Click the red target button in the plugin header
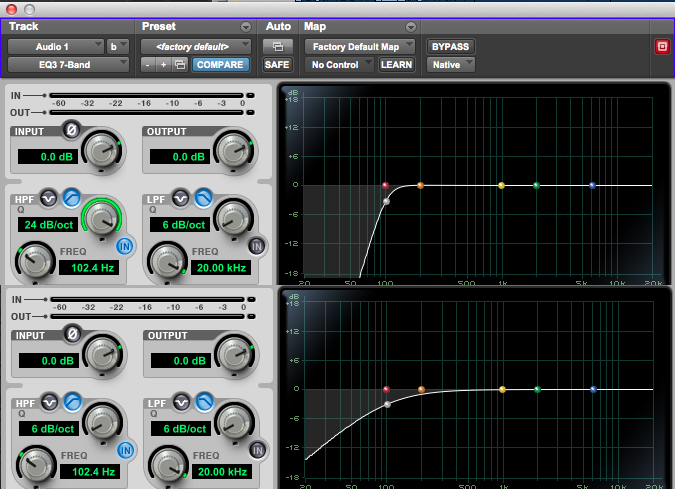This screenshot has width=675, height=489. coord(661,46)
